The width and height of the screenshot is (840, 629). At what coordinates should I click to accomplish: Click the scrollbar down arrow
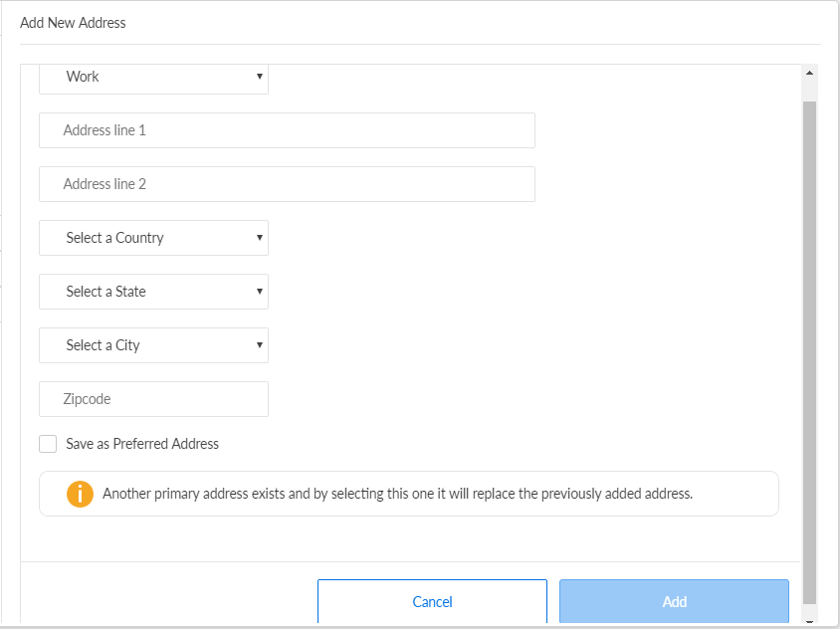(808, 621)
